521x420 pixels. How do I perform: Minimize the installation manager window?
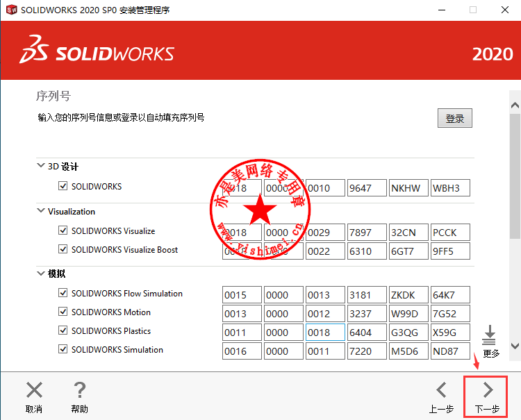(442, 10)
